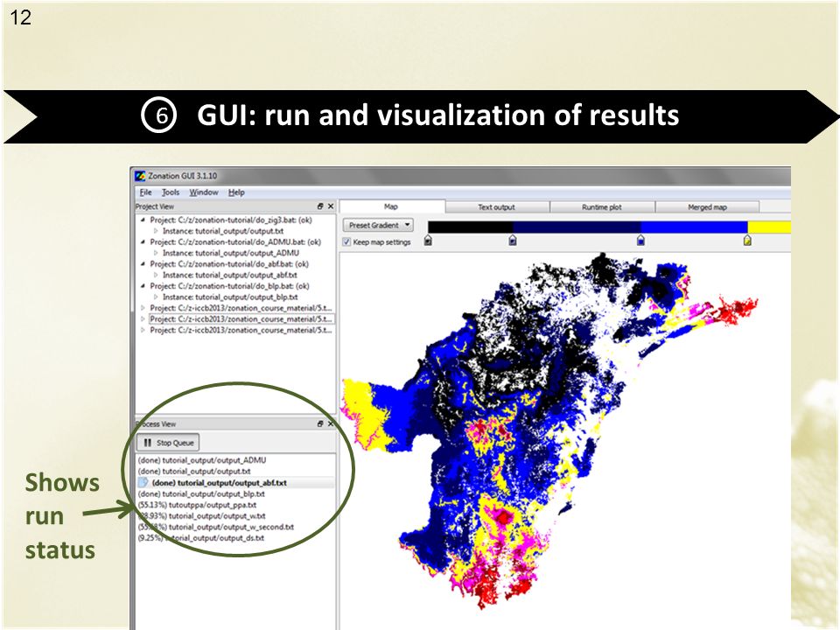Open the Help menu
The height and width of the screenshot is (630, 840).
[236, 192]
